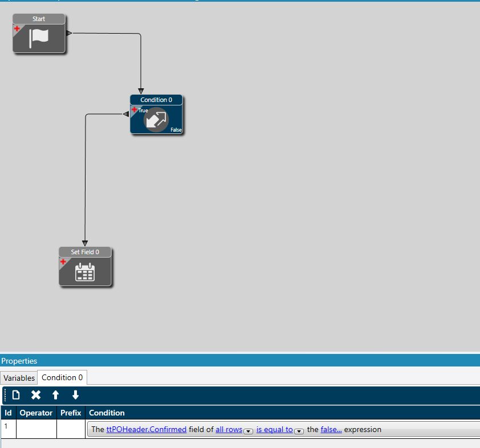
Task: Click the True label on Condition 0 node
Action: [x=143, y=111]
